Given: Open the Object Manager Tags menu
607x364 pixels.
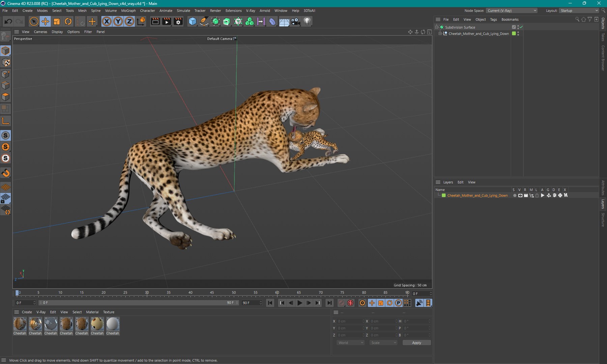Looking at the screenshot, I should pos(493,20).
